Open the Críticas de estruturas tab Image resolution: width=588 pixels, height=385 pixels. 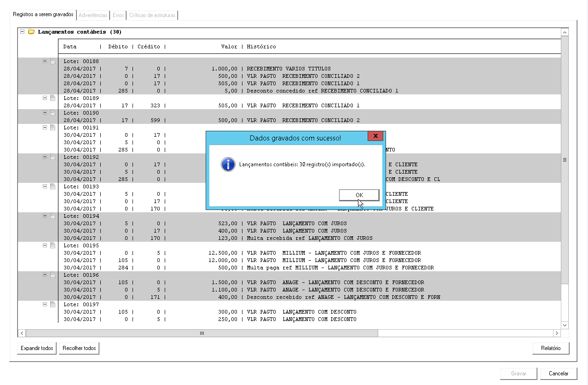tap(152, 15)
